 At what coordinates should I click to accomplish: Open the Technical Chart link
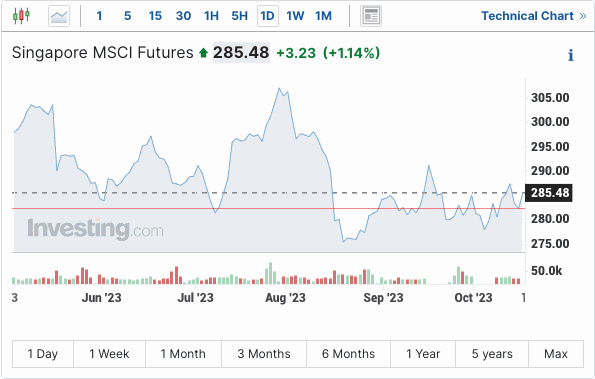[534, 16]
